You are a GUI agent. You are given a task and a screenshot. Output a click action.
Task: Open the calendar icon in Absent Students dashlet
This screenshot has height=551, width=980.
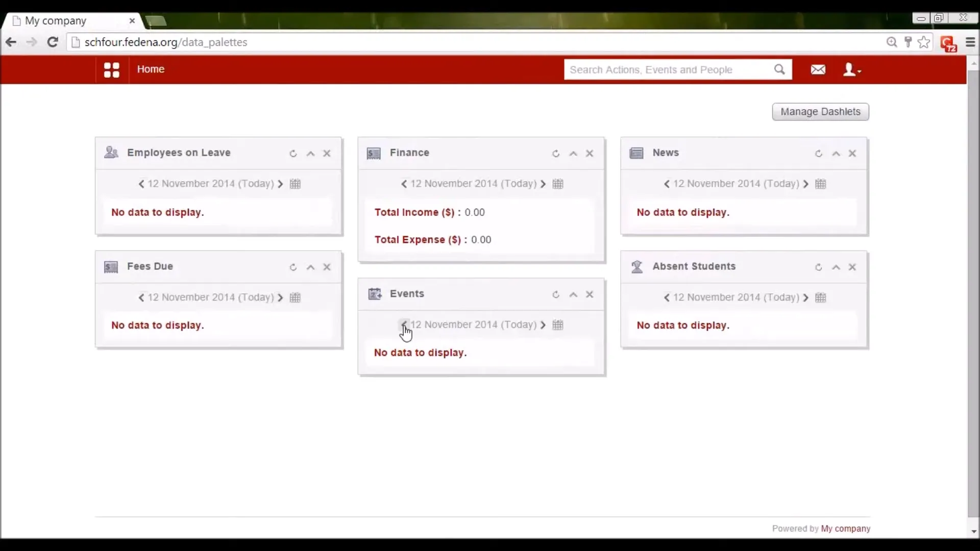pyautogui.click(x=821, y=297)
